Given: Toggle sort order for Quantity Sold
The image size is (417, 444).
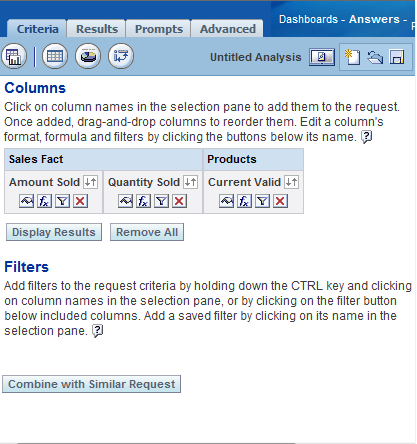Looking at the screenshot, I should coord(190,182).
